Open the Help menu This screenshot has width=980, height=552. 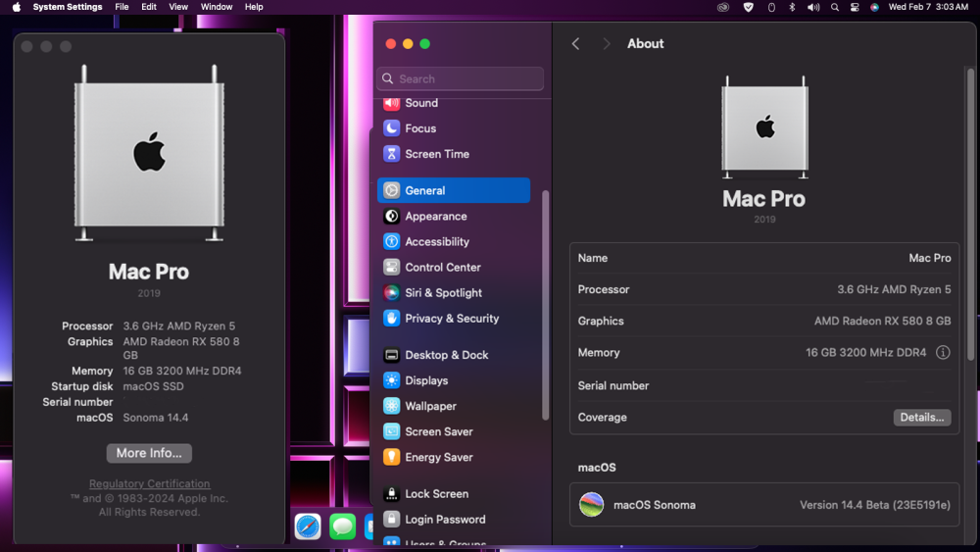pos(254,7)
